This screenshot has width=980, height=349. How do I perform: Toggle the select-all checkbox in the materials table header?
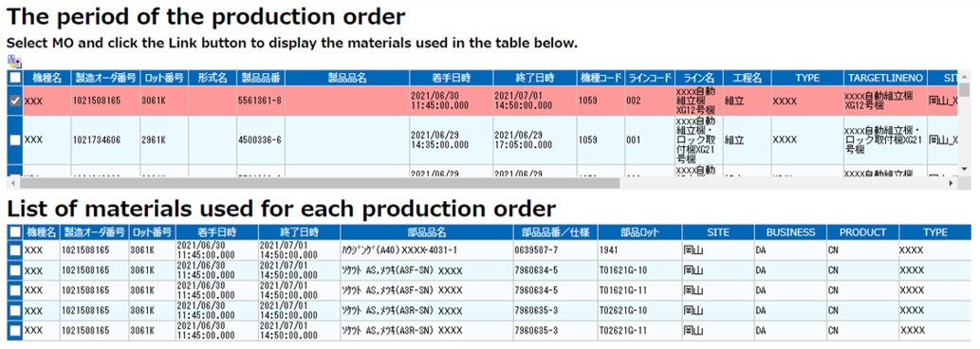click(15, 232)
